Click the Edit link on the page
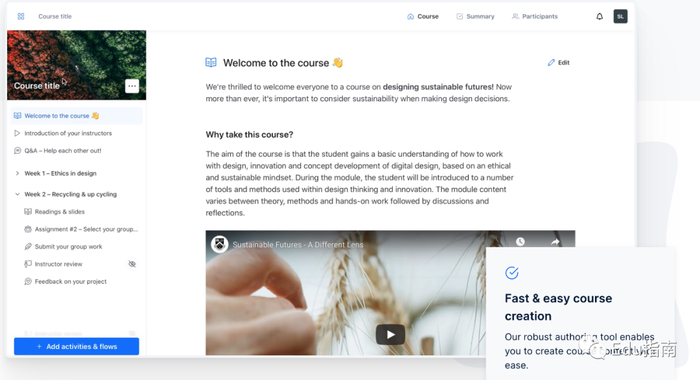 (558, 63)
